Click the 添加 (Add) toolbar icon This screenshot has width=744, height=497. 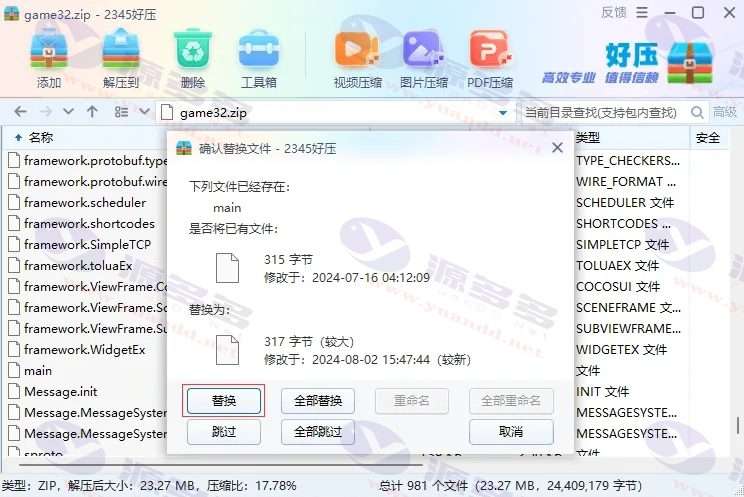coord(49,59)
